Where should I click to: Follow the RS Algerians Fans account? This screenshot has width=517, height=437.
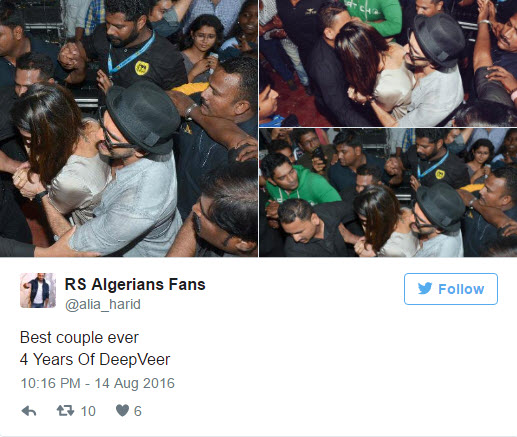451,289
